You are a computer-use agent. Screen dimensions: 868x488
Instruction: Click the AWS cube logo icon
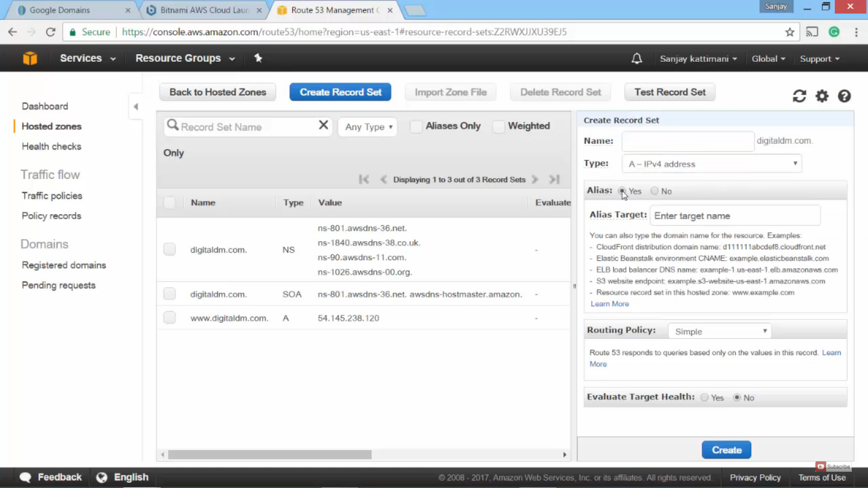tap(30, 58)
